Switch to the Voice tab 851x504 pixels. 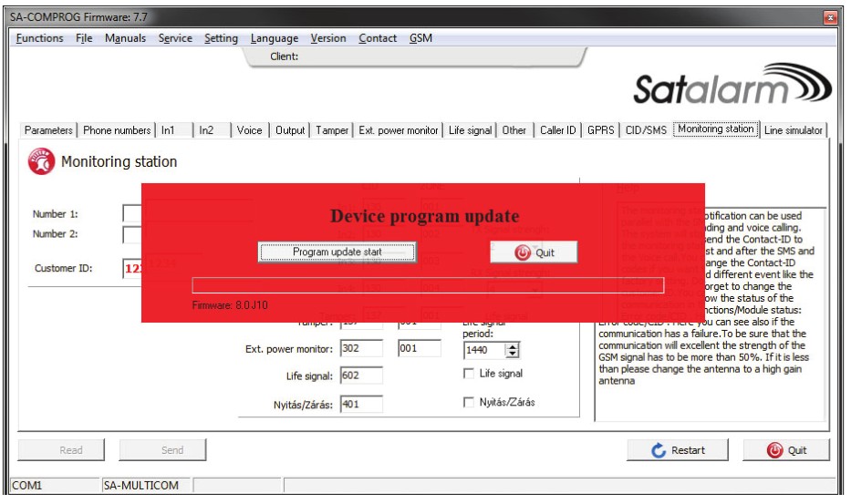coord(249,130)
